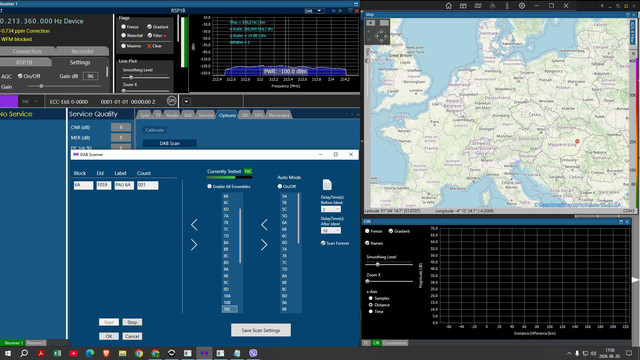The image size is (640, 360).
Task: Open the layout panel icon beside Home
Action: click(463, 6)
